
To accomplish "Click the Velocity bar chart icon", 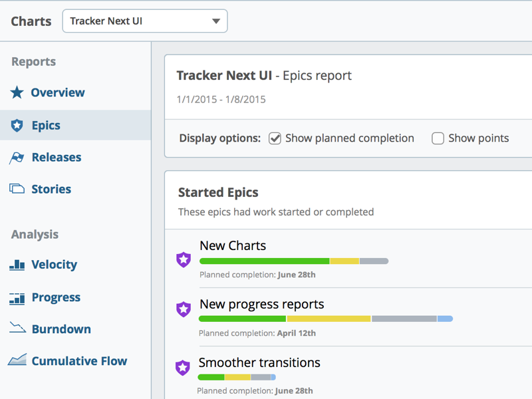I will coord(17,265).
